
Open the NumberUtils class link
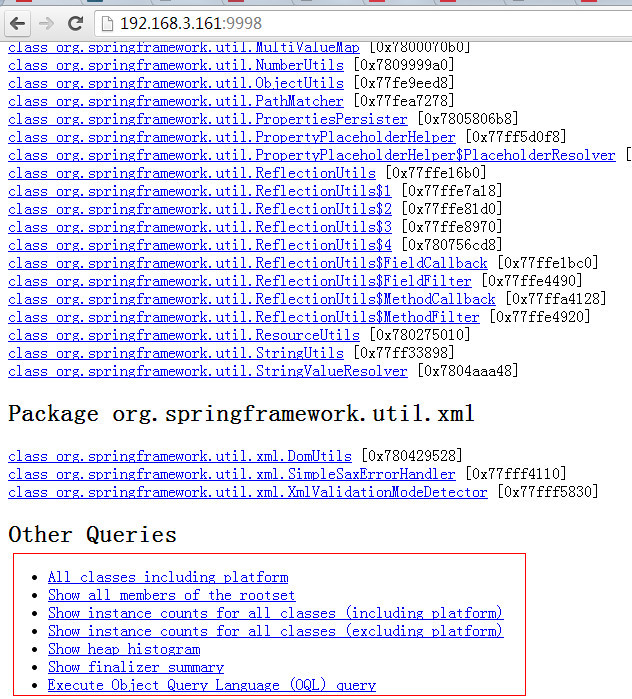[x=176, y=65]
